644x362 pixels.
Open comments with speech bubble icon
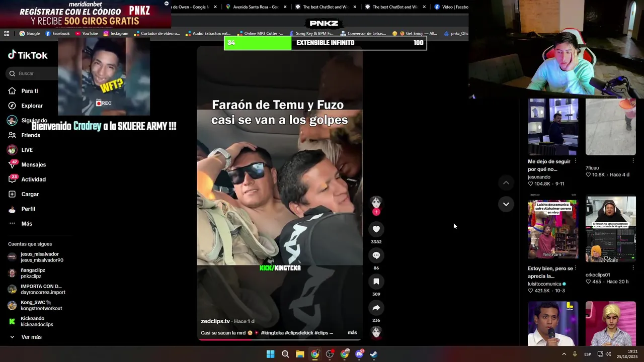point(376,255)
